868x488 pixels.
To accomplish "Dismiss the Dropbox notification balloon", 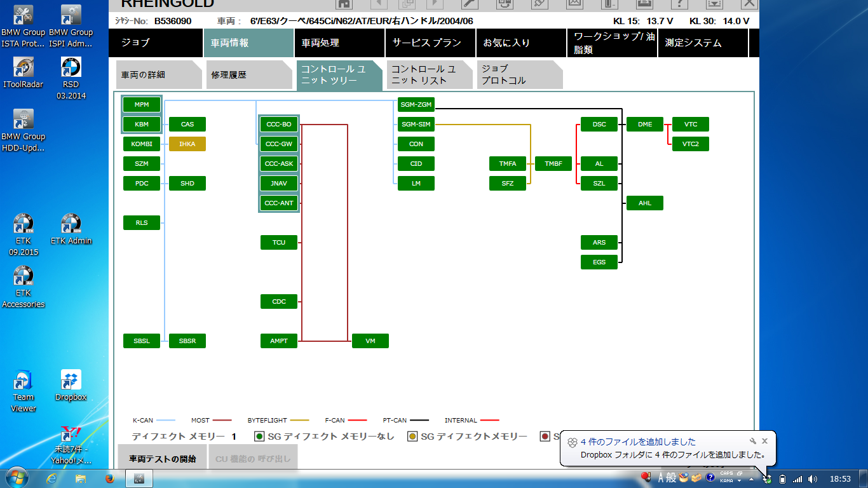I will pyautogui.click(x=764, y=440).
